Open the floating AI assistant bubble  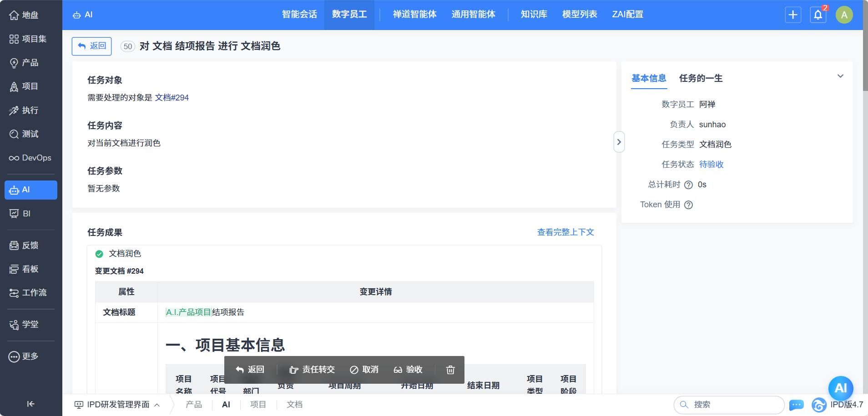point(840,388)
